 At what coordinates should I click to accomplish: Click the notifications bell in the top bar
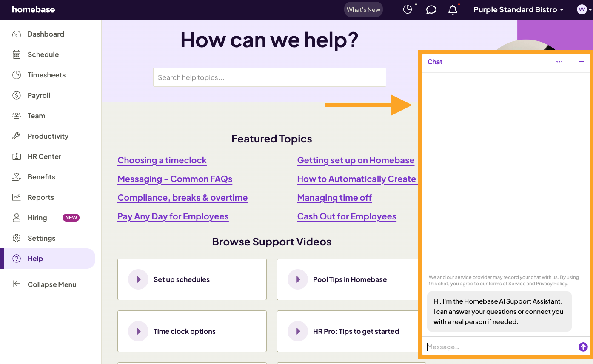tap(453, 9)
